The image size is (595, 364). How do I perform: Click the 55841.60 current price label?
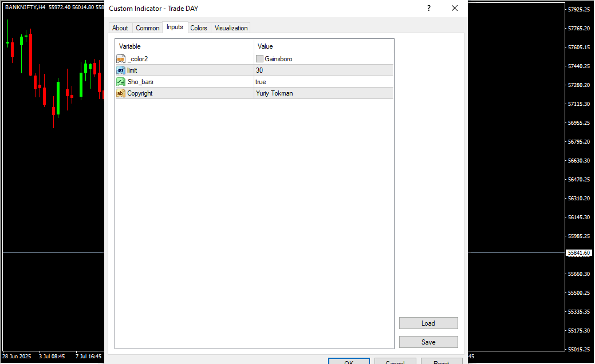coord(579,253)
